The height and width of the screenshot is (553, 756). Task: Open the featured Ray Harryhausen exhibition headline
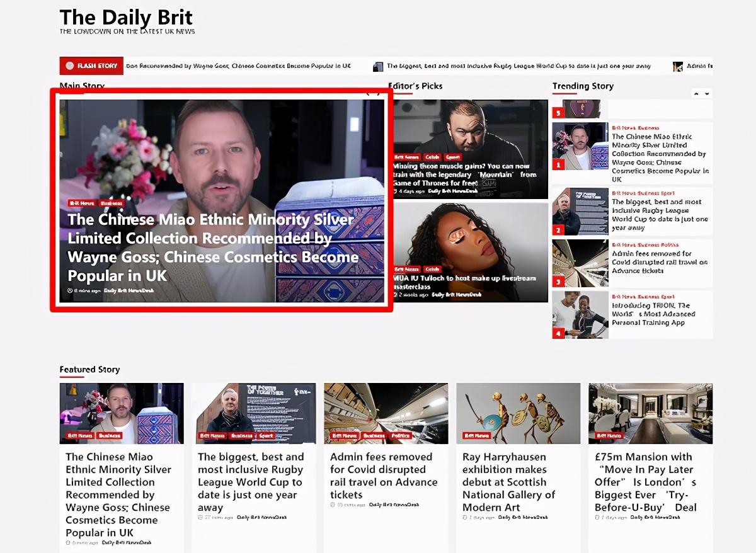508,482
